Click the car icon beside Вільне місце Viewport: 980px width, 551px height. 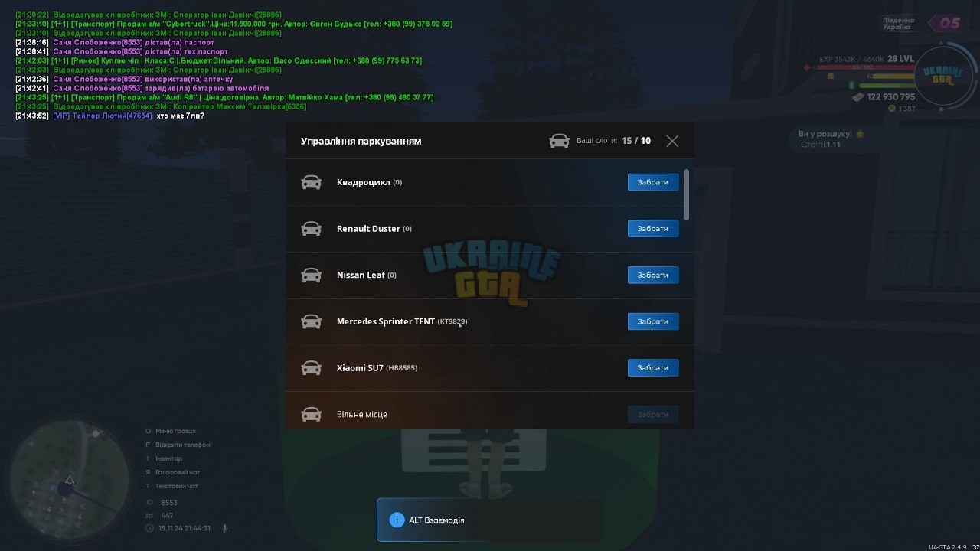(x=311, y=414)
